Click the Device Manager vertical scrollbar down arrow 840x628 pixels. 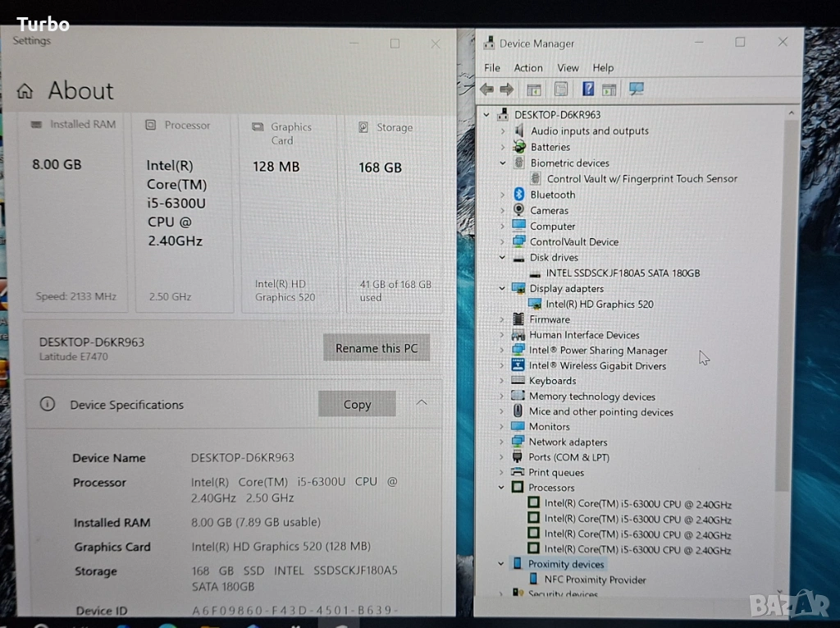pos(792,593)
